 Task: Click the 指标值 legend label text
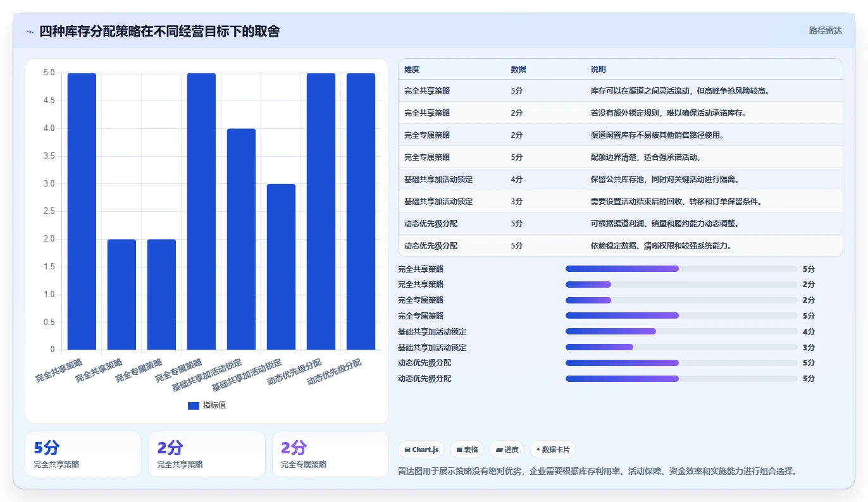click(214, 405)
